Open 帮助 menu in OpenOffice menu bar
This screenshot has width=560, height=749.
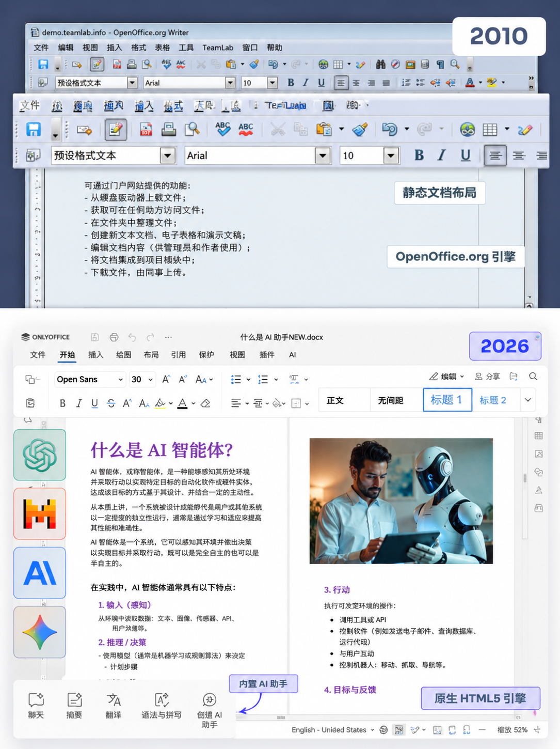pos(274,48)
